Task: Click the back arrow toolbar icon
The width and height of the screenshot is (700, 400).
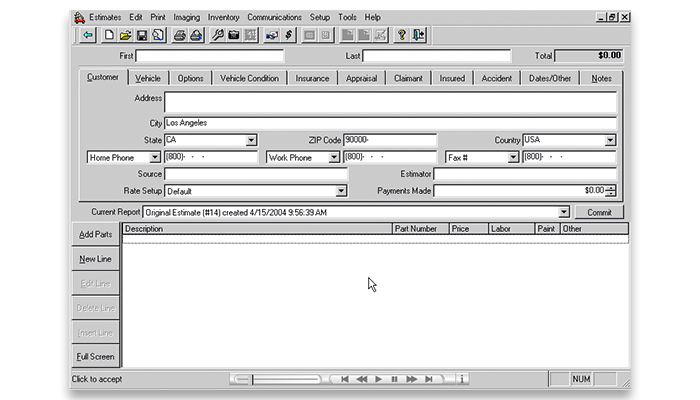Action: click(88, 35)
